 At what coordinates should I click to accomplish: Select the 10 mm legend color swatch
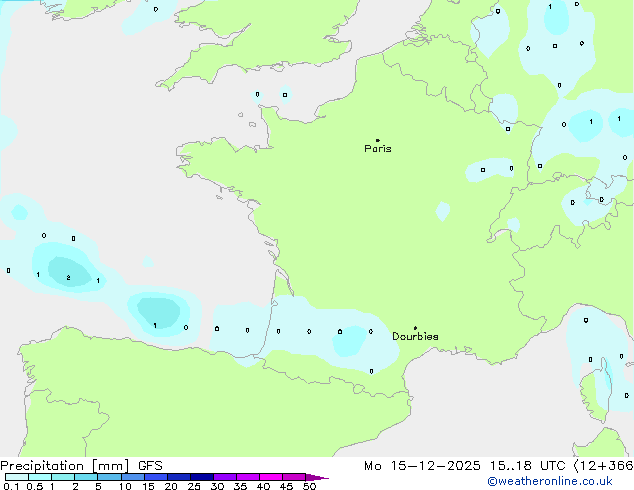tap(132, 477)
